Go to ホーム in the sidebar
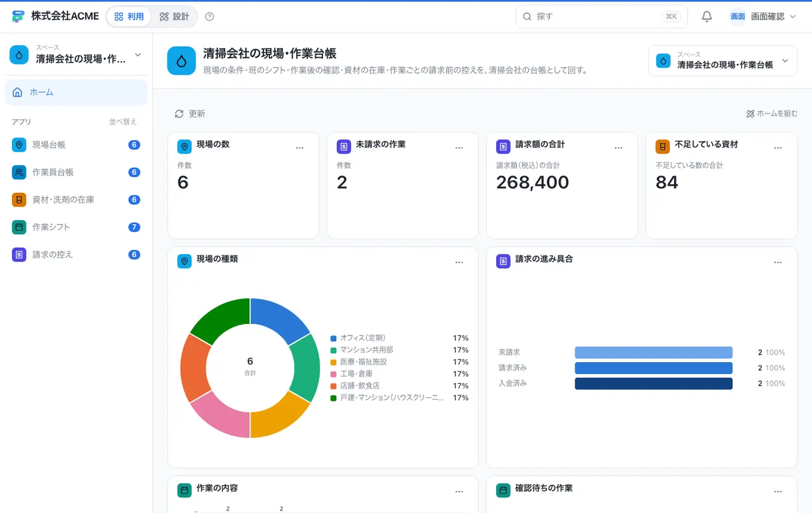 tap(76, 92)
